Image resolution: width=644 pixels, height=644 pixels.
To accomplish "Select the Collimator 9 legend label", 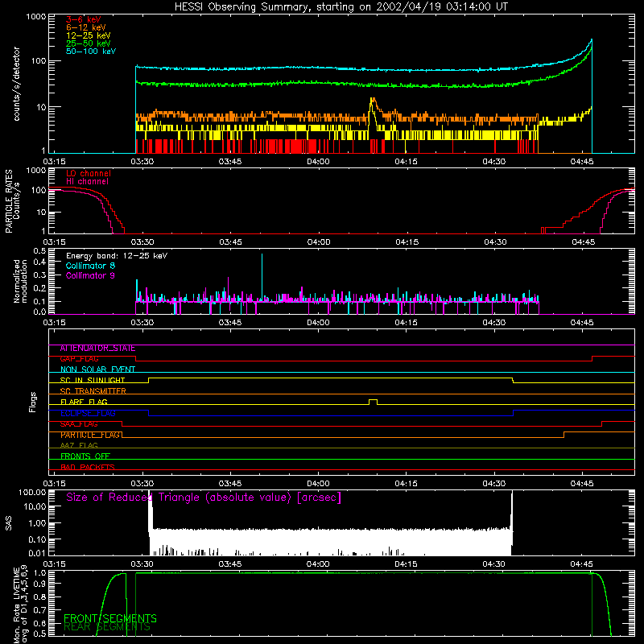I will tap(90, 275).
